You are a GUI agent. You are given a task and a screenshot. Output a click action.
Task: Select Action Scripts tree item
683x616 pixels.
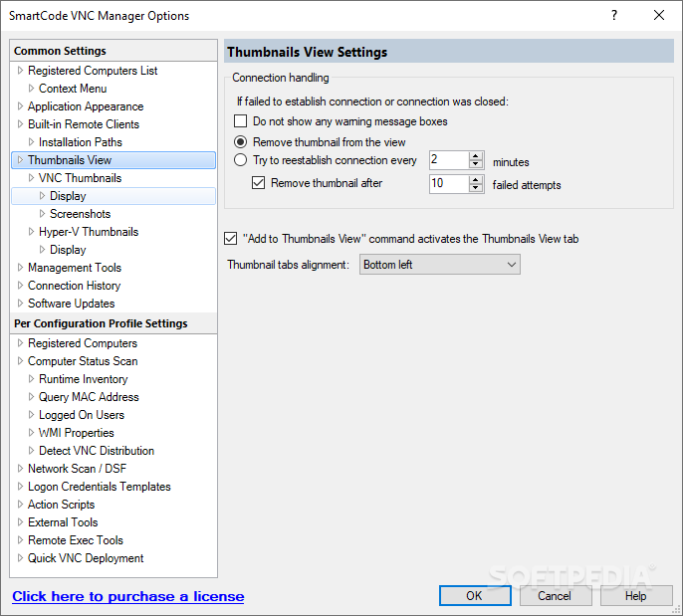(x=61, y=505)
